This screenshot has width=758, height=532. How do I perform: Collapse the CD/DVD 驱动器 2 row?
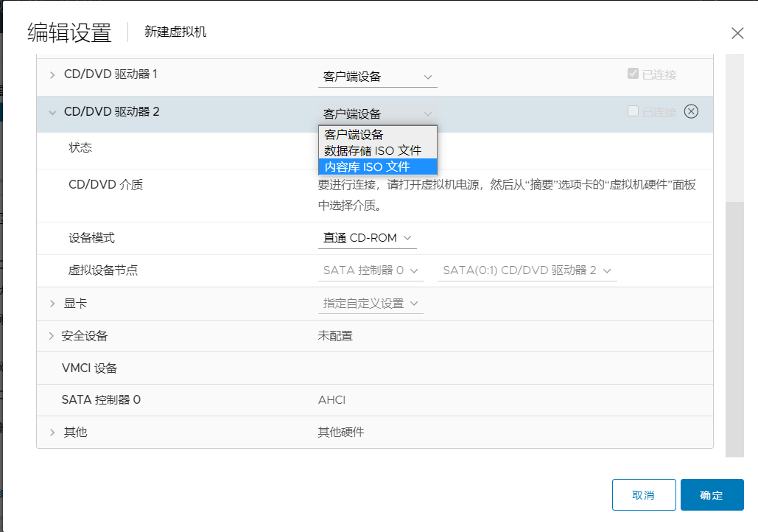tap(52, 113)
